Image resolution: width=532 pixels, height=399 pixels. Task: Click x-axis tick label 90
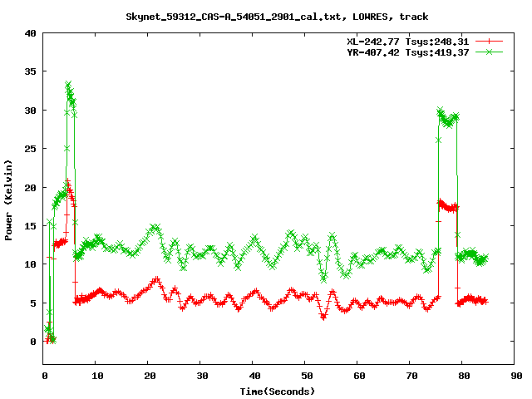click(x=516, y=376)
